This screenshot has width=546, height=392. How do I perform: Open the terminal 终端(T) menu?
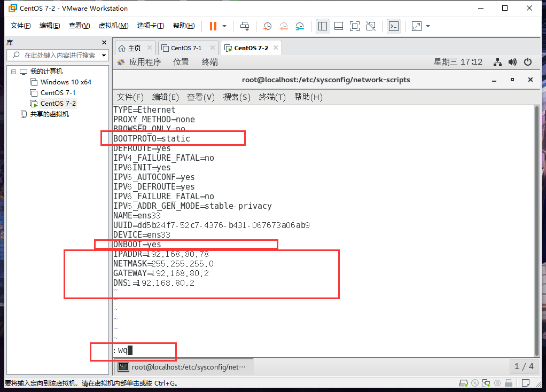click(272, 97)
